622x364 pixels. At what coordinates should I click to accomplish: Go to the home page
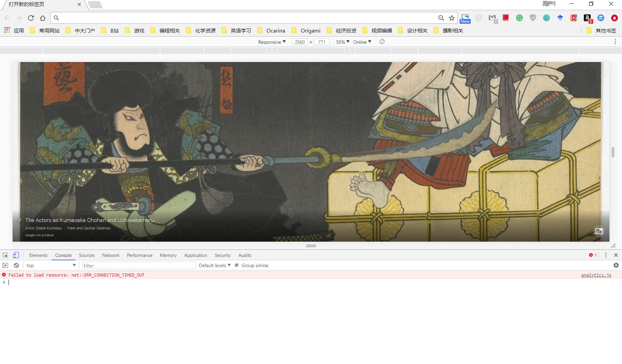(x=43, y=18)
